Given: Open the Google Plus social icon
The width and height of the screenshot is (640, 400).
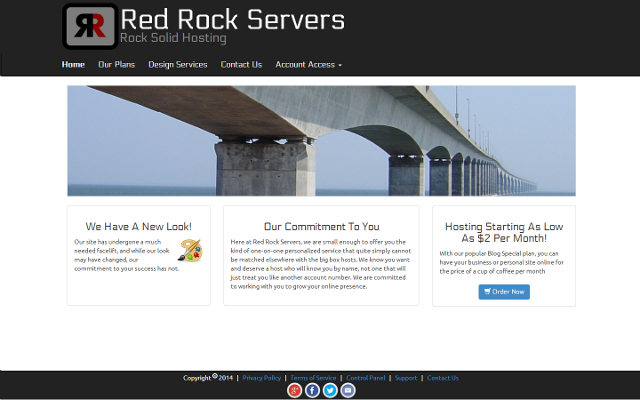Looking at the screenshot, I should coord(295,390).
